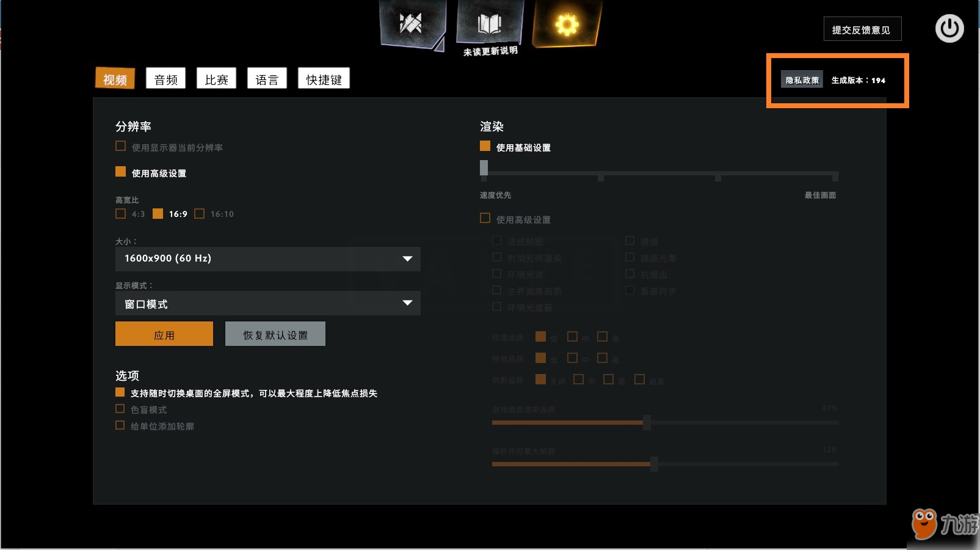Click the 未读更新说明 label
Viewport: 980px width, 550px height.
pos(490,51)
